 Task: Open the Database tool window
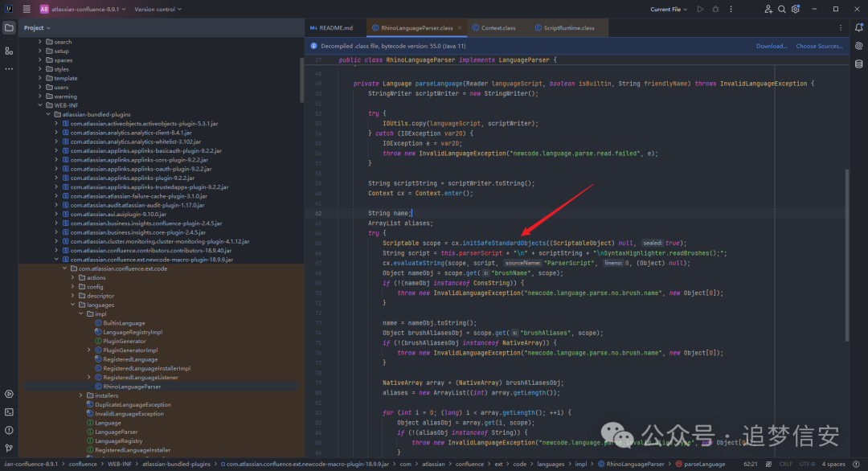[x=858, y=64]
